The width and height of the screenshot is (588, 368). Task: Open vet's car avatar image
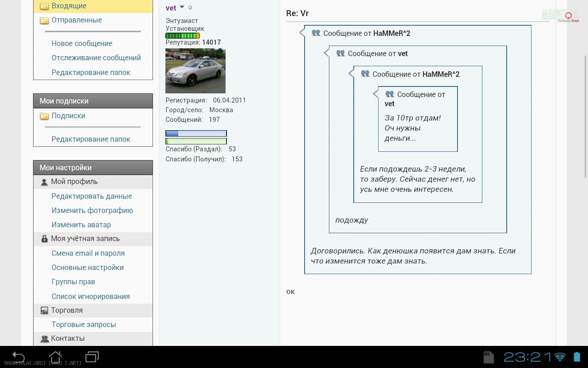click(x=195, y=71)
